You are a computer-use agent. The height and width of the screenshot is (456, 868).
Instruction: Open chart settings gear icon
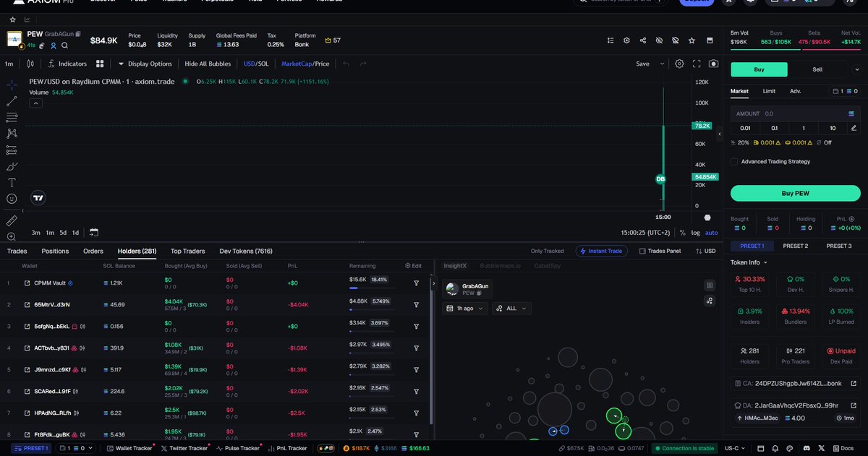pyautogui.click(x=679, y=64)
